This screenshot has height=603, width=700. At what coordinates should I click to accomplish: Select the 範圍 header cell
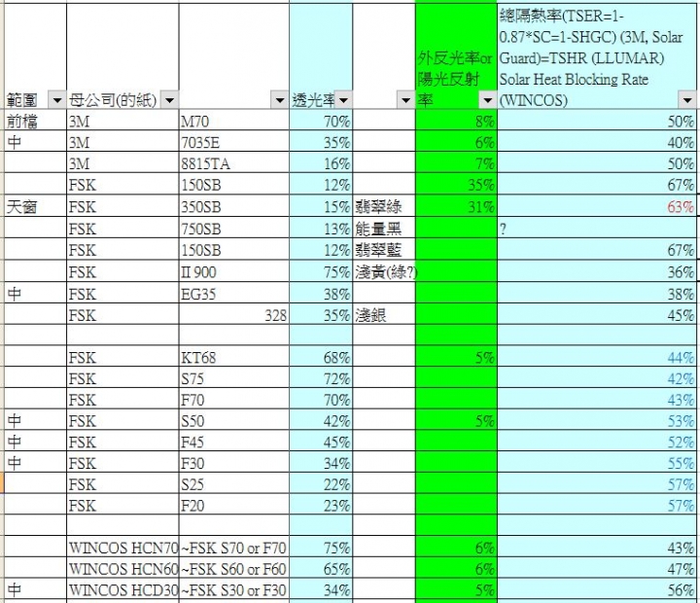click(x=35, y=54)
